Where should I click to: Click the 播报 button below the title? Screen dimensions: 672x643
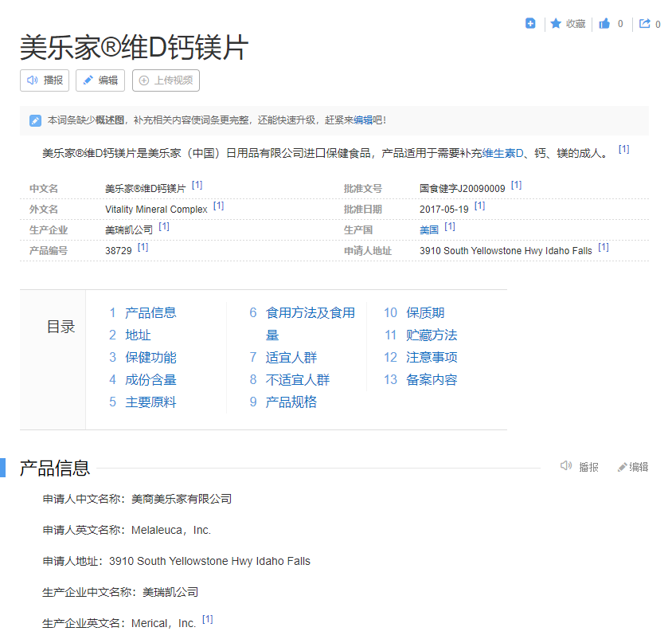45,80
